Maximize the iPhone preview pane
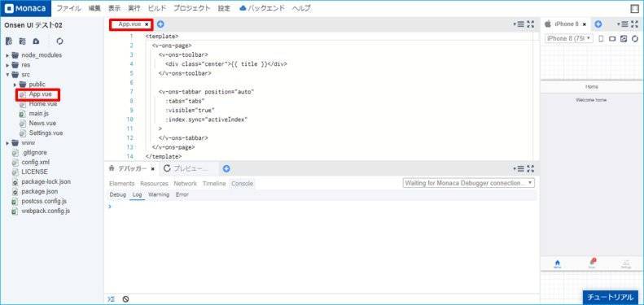Viewport: 644px width, 305px height. click(x=635, y=24)
